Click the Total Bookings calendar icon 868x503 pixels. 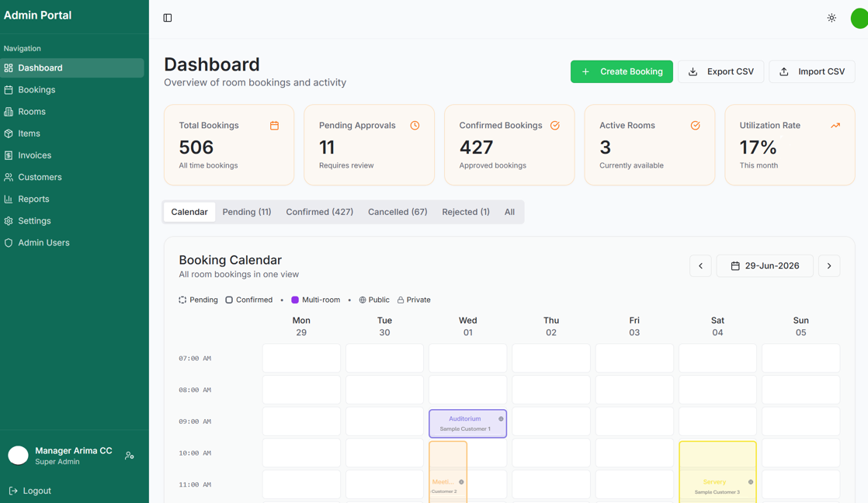tap(274, 126)
